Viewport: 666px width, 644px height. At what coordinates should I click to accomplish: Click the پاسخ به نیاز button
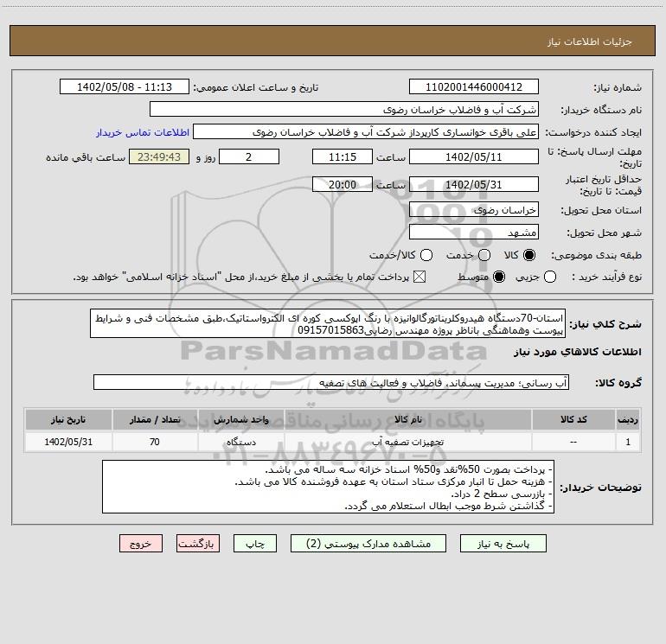pos(503,544)
